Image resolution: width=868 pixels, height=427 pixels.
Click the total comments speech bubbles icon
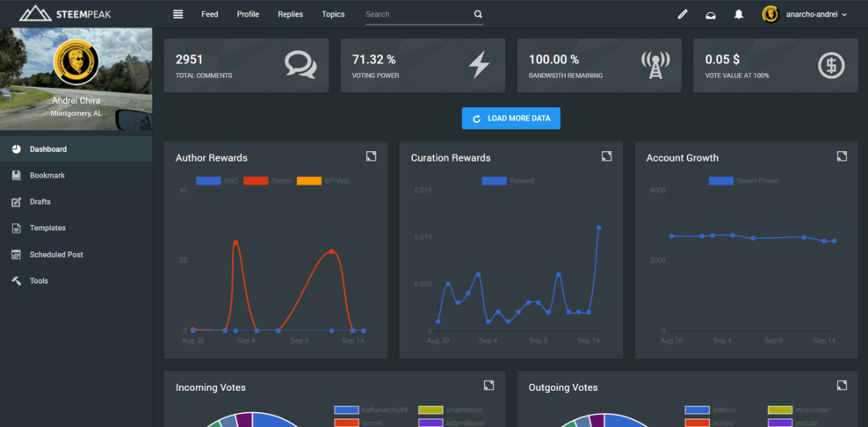click(x=300, y=65)
